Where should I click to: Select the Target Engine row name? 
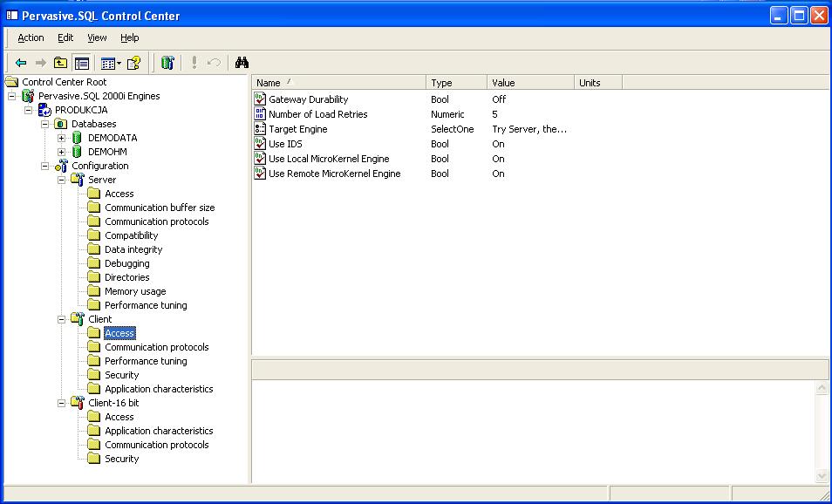[297, 129]
